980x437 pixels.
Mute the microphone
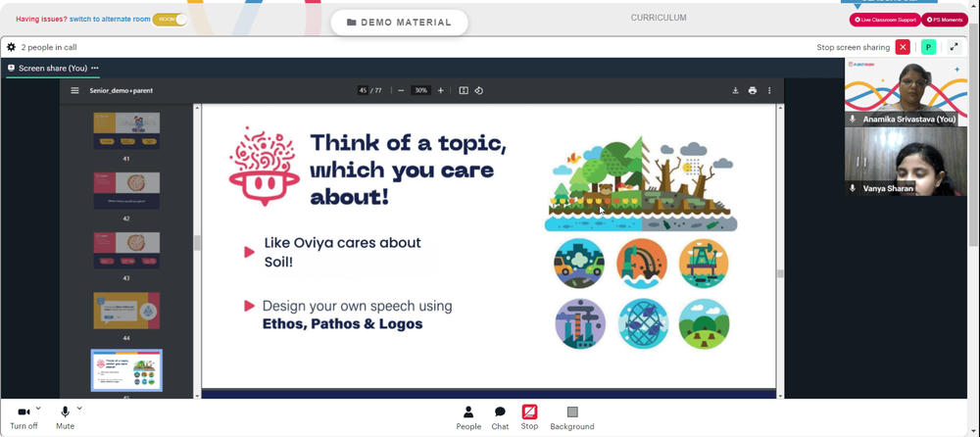tap(65, 417)
